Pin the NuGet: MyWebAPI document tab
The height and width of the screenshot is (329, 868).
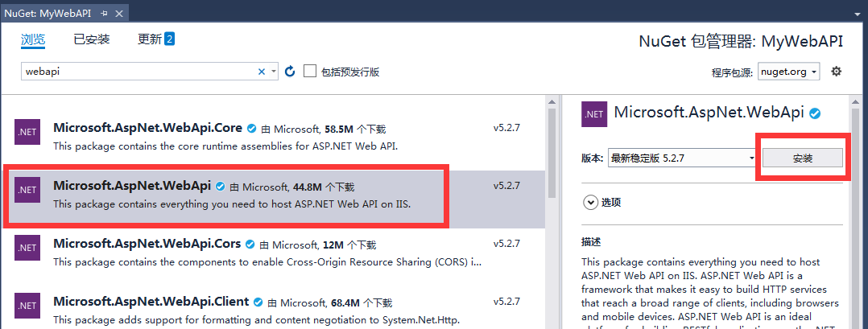tap(104, 13)
